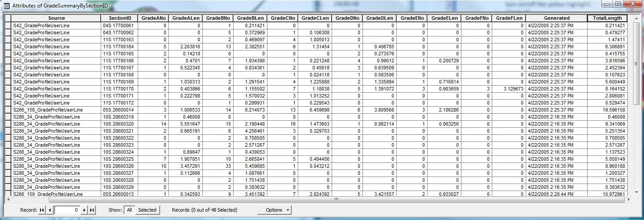Show only Selected records

(147, 210)
